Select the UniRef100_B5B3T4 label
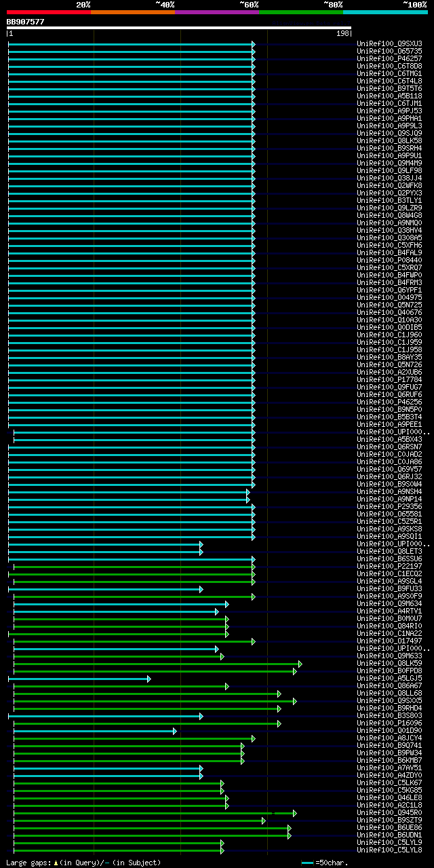The height and width of the screenshot is (868, 434). 389,417
